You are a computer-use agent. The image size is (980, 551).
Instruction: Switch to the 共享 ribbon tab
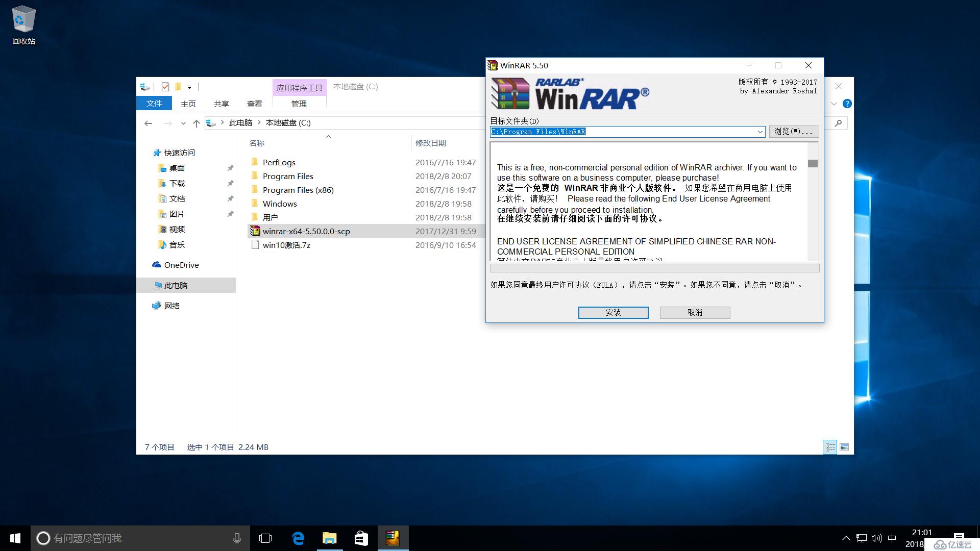[222, 104]
